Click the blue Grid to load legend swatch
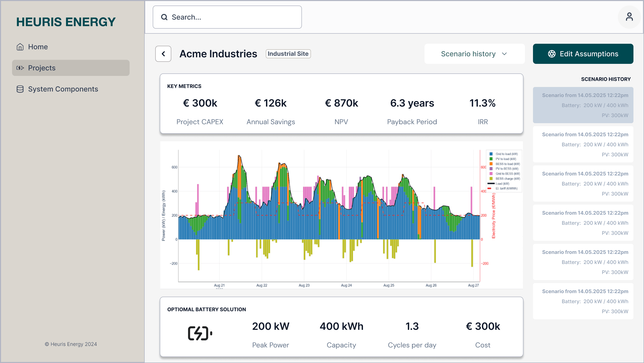Image resolution: width=644 pixels, height=363 pixels. point(491,154)
